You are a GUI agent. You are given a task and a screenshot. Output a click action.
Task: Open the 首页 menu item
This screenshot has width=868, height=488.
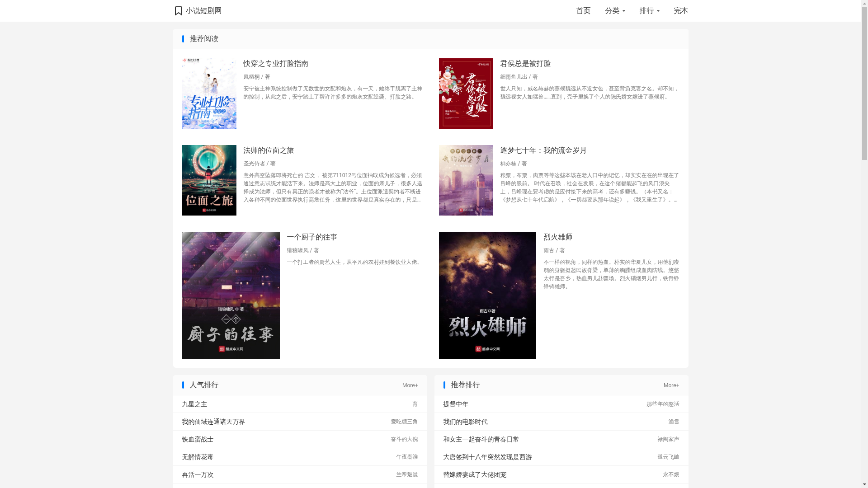click(583, 11)
